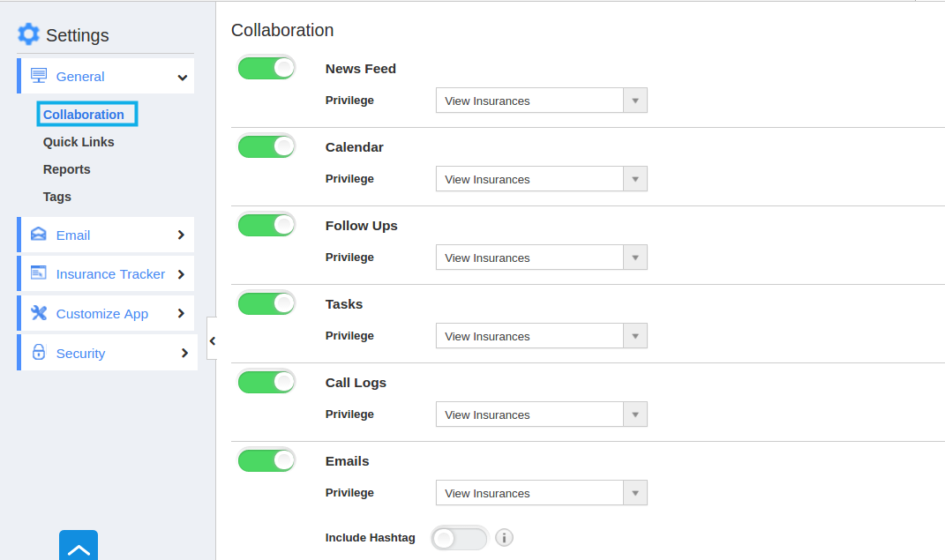Viewport: 945px width, 560px height.
Task: Click the Settings gear icon
Action: pyautogui.click(x=28, y=34)
